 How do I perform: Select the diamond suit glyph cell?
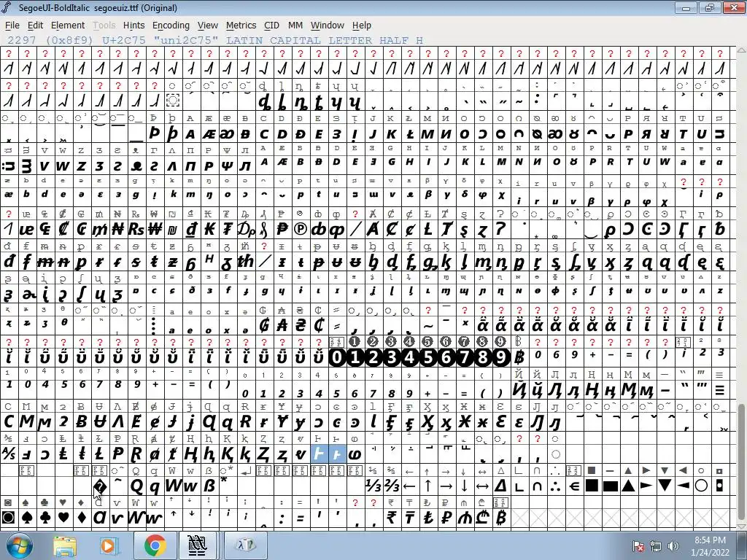[x=82, y=517]
